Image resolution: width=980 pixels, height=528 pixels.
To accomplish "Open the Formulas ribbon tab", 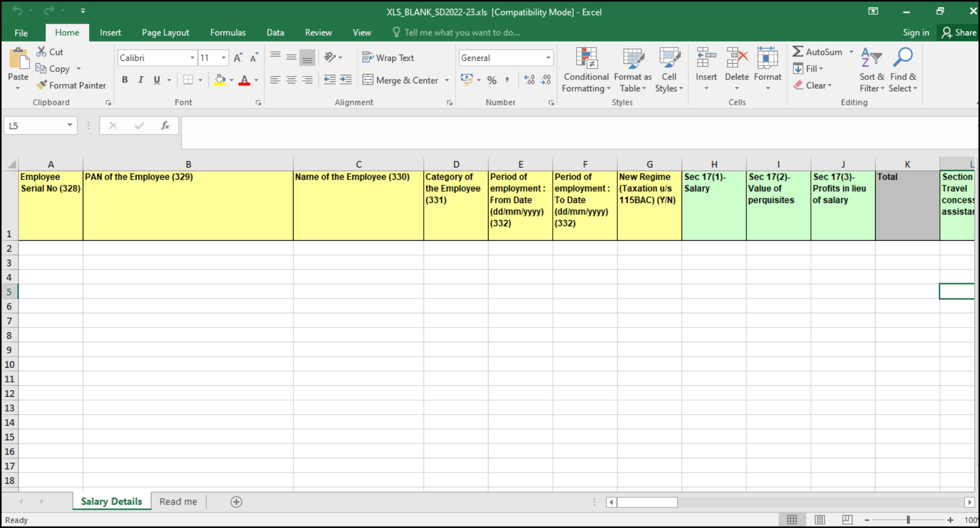I will point(228,32).
